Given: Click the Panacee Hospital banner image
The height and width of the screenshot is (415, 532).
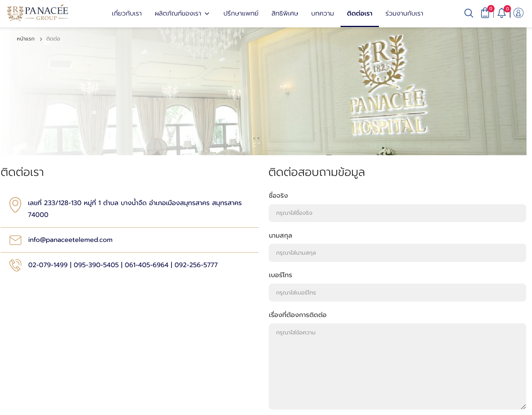Looking at the screenshot, I should pos(263,91).
